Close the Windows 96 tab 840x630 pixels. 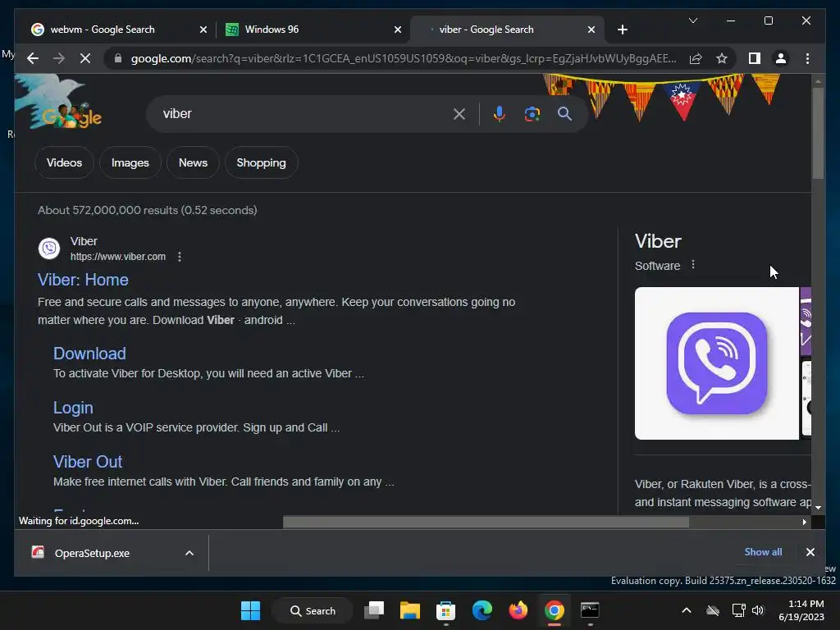398,30
